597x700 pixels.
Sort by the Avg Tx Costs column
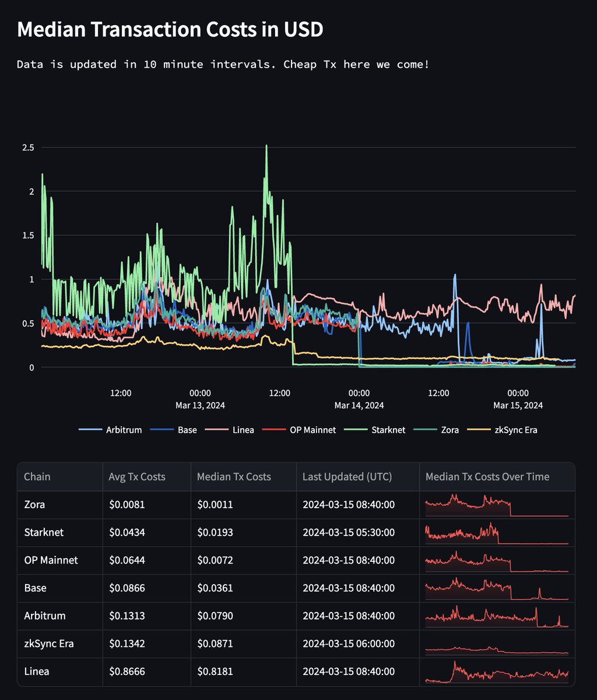click(x=135, y=477)
